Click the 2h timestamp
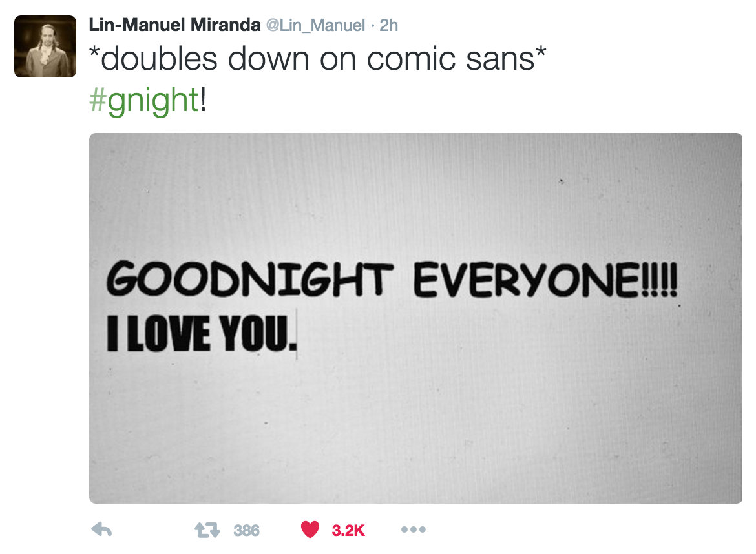The width and height of the screenshot is (756, 554). (388, 25)
